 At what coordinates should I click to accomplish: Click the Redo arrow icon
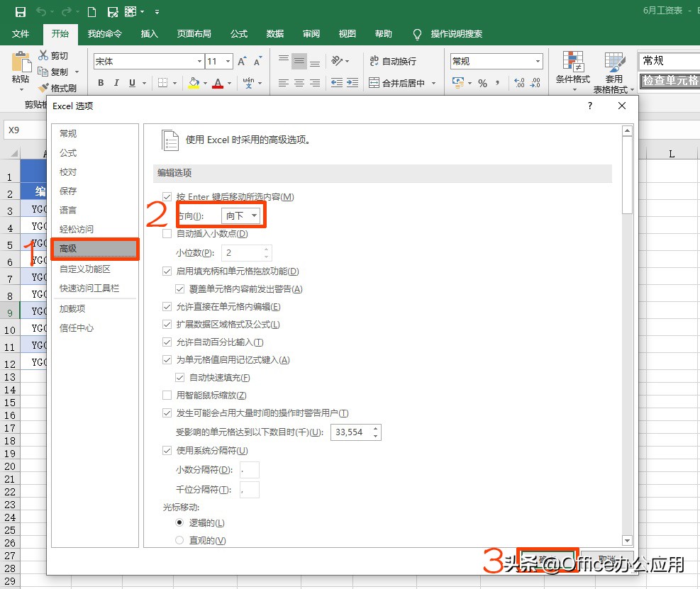67,11
